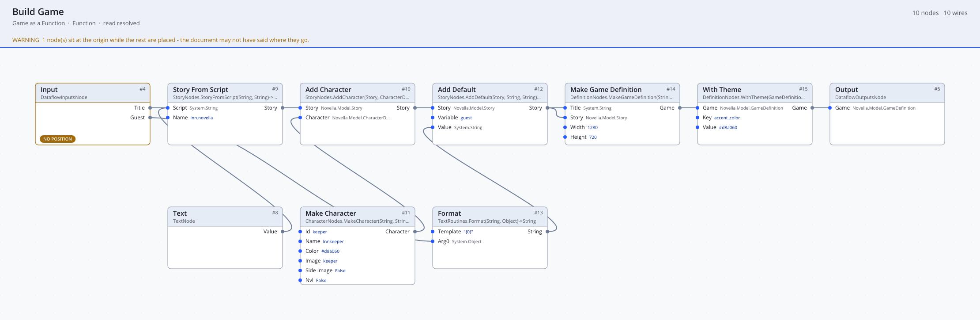Click the "Game as a Function" subtitle text

tap(38, 23)
